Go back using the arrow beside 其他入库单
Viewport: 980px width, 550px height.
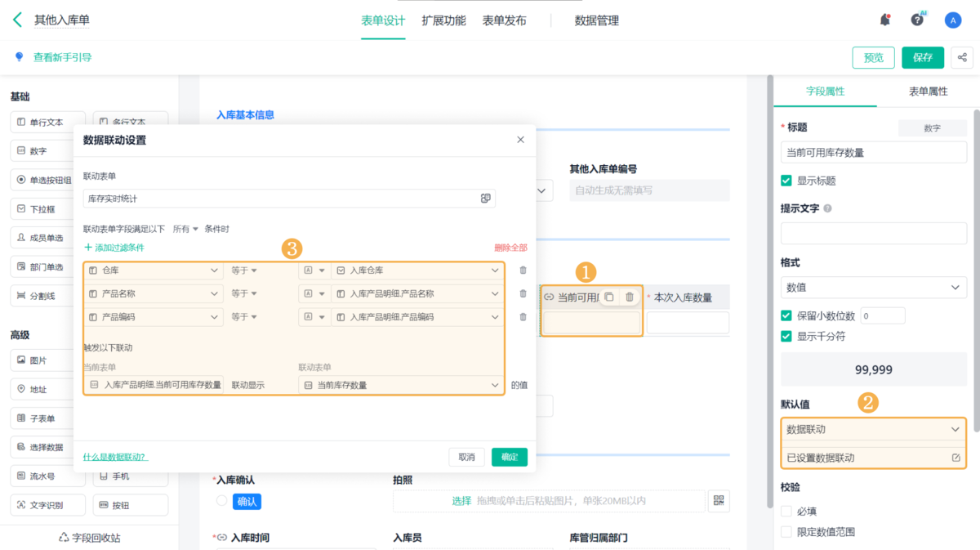(18, 20)
